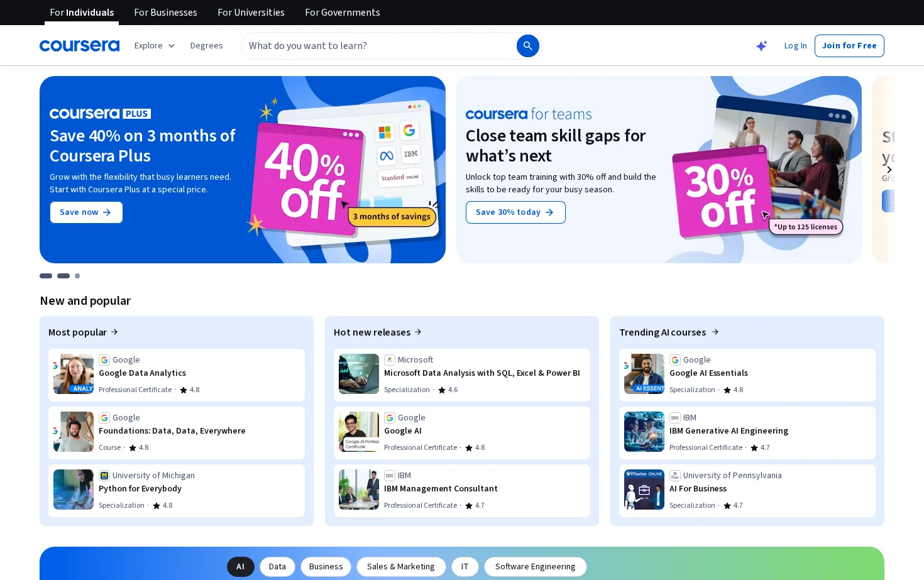Open the AI sparkle assistant icon
The height and width of the screenshot is (580, 924).
[x=761, y=46]
